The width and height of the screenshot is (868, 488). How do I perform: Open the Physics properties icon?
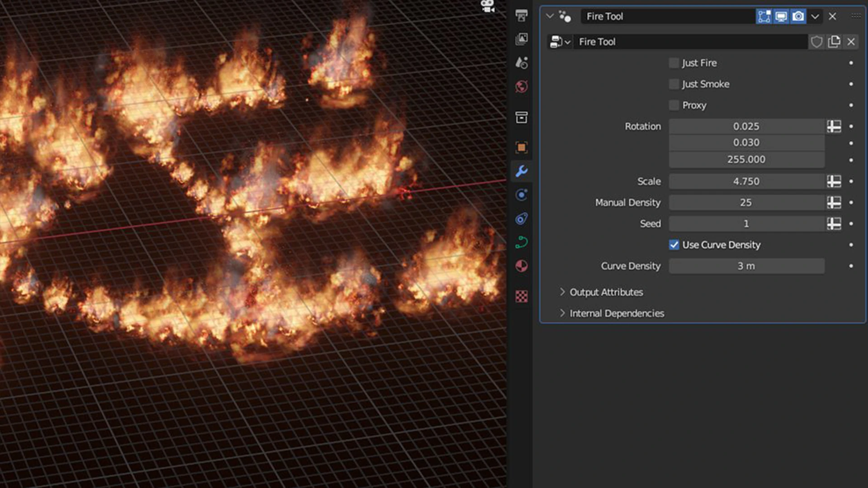(521, 195)
